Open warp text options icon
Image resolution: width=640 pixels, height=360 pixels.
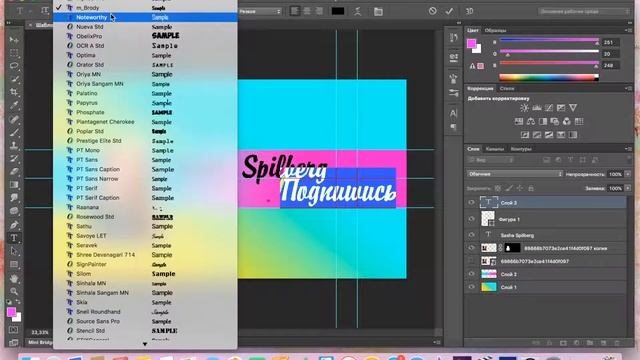(358, 11)
